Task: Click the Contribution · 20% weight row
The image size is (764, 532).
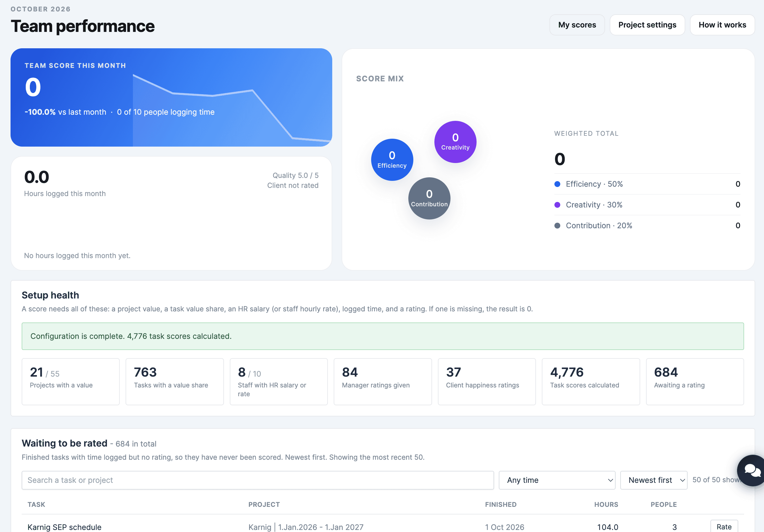Action: click(x=647, y=226)
